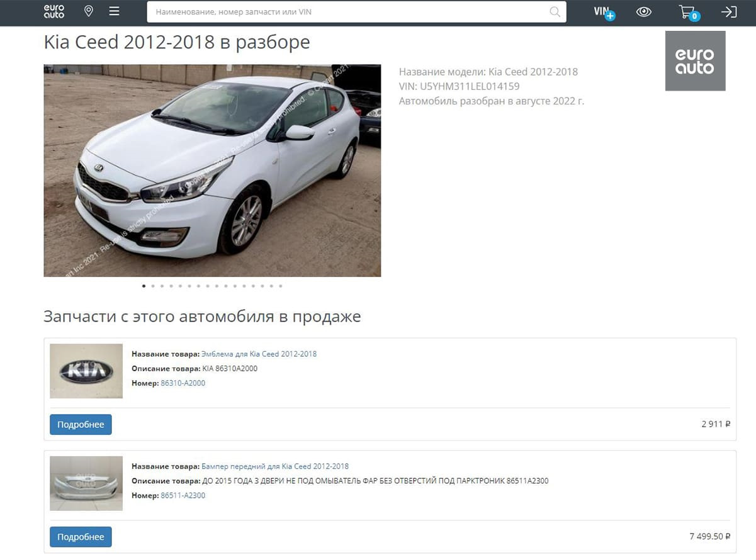Image resolution: width=756 pixels, height=560 pixels.
Task: Click the magnifier search icon
Action: click(555, 11)
